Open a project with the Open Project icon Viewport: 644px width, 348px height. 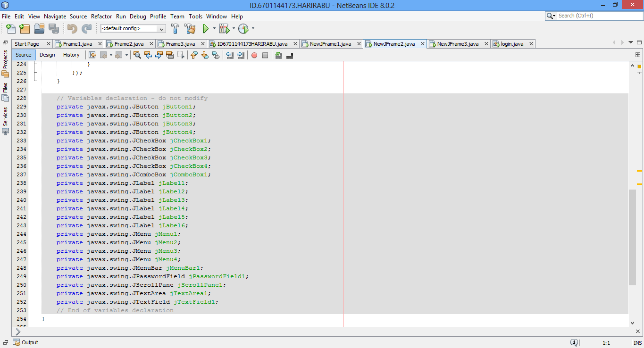[x=39, y=29]
